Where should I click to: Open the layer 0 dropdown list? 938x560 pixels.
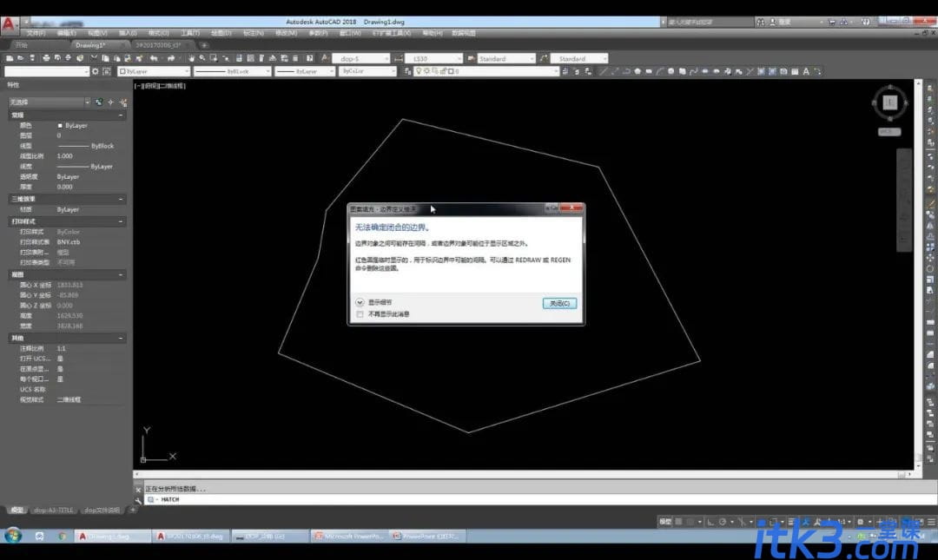(486, 71)
